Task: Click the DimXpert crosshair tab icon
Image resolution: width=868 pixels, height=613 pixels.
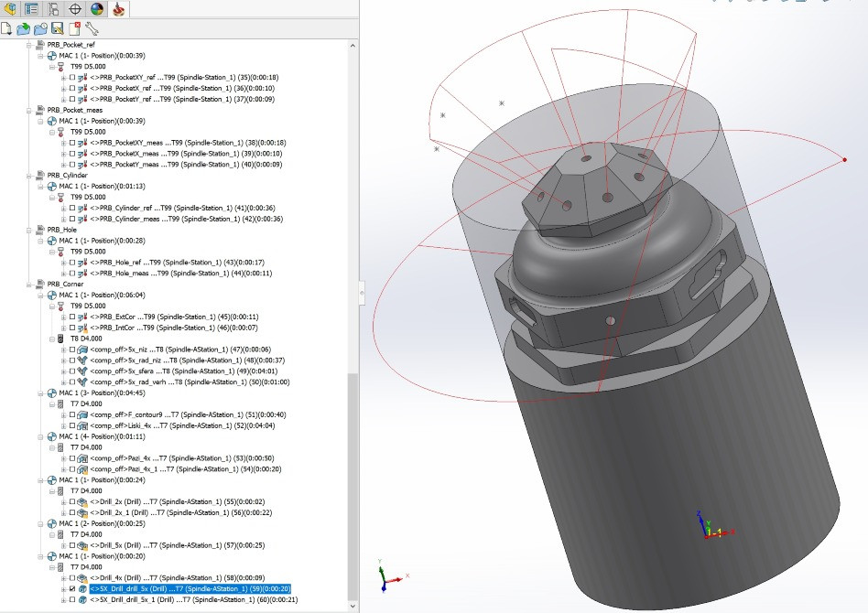Action: coord(76,9)
